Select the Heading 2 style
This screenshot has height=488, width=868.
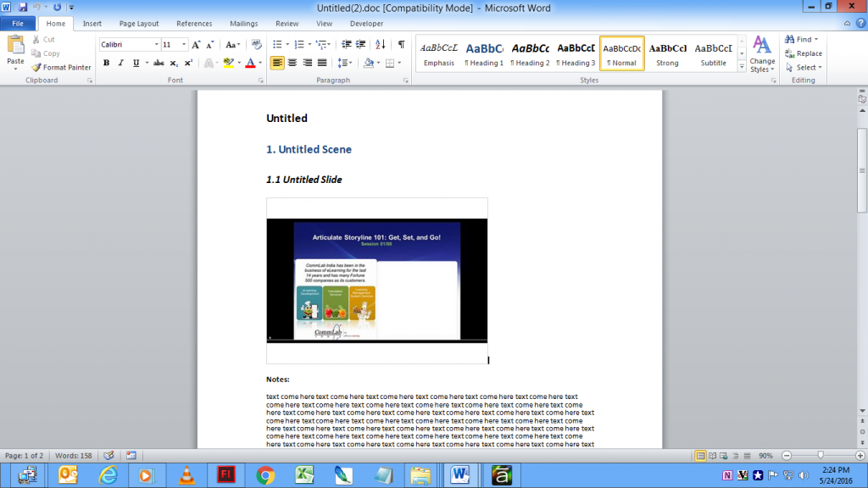coord(530,53)
